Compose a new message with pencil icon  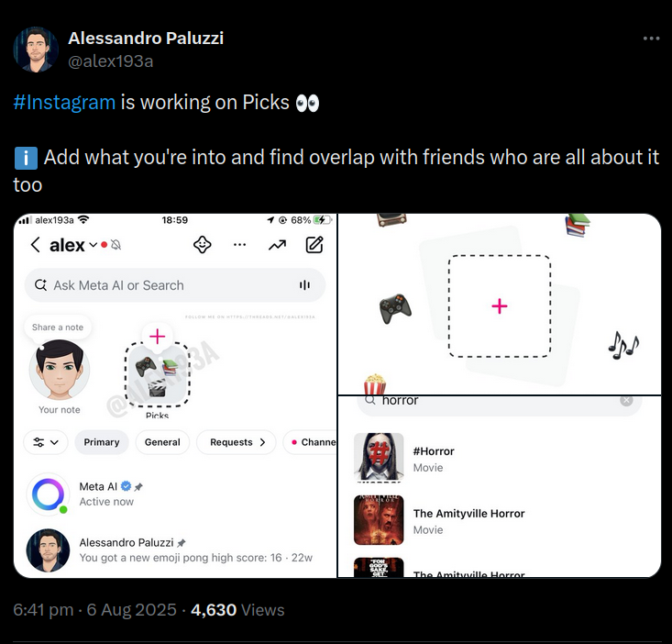pos(314,245)
